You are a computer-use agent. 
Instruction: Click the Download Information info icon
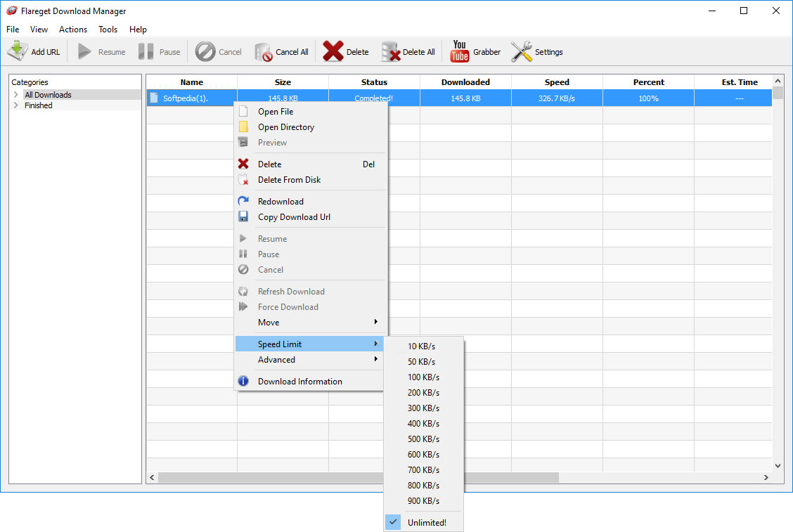tap(243, 382)
